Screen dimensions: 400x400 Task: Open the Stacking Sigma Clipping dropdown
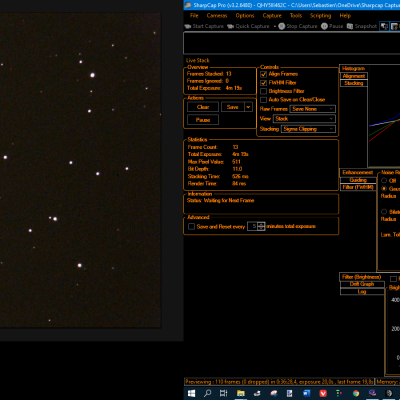[x=308, y=129]
